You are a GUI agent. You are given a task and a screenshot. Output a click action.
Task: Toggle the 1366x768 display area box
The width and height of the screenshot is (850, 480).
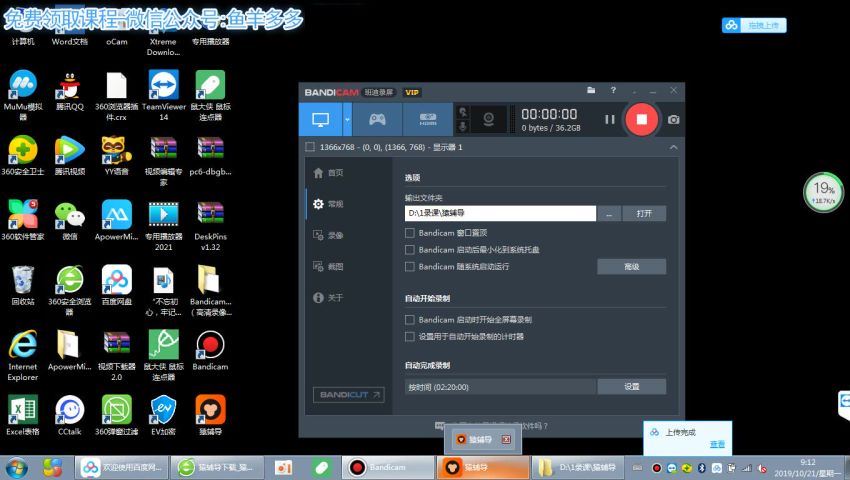pyautogui.click(x=310, y=147)
